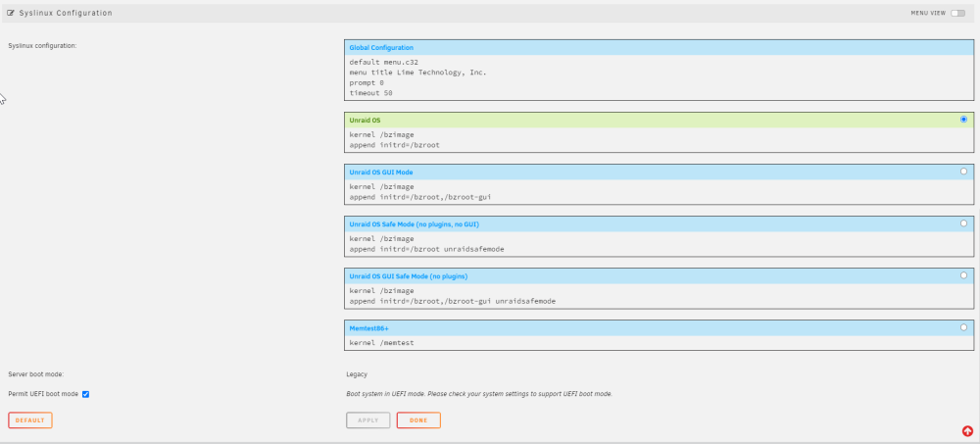Click the Default button

(30, 420)
